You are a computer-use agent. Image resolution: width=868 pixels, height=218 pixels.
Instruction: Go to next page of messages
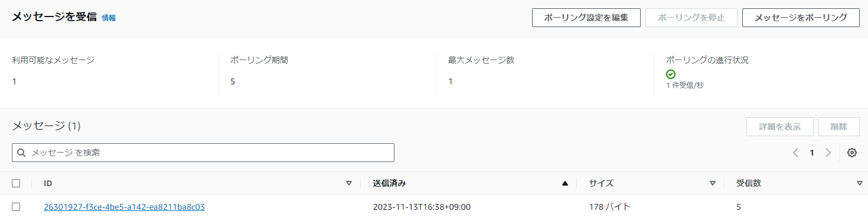point(828,153)
